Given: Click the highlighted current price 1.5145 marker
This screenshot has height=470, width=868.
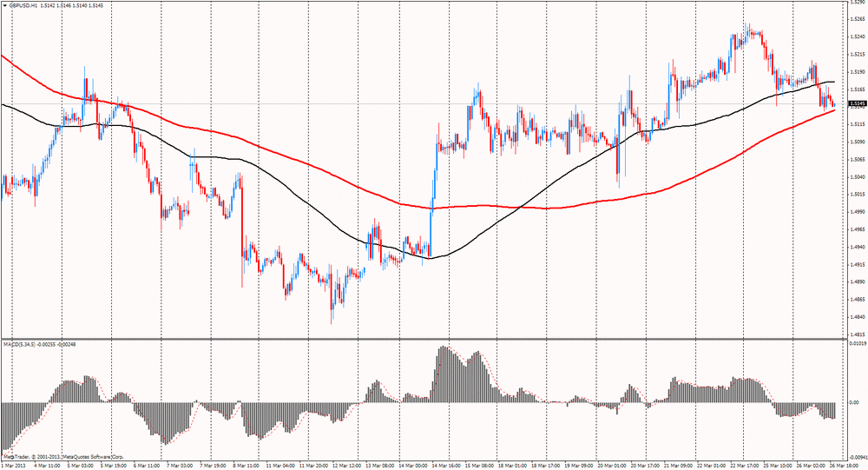Looking at the screenshot, I should (x=858, y=103).
